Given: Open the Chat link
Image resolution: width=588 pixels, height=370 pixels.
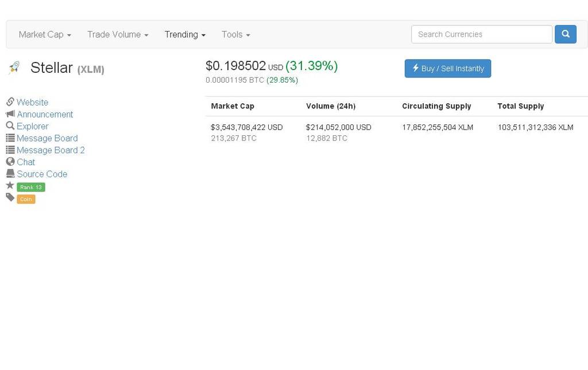Looking at the screenshot, I should pyautogui.click(x=26, y=162).
